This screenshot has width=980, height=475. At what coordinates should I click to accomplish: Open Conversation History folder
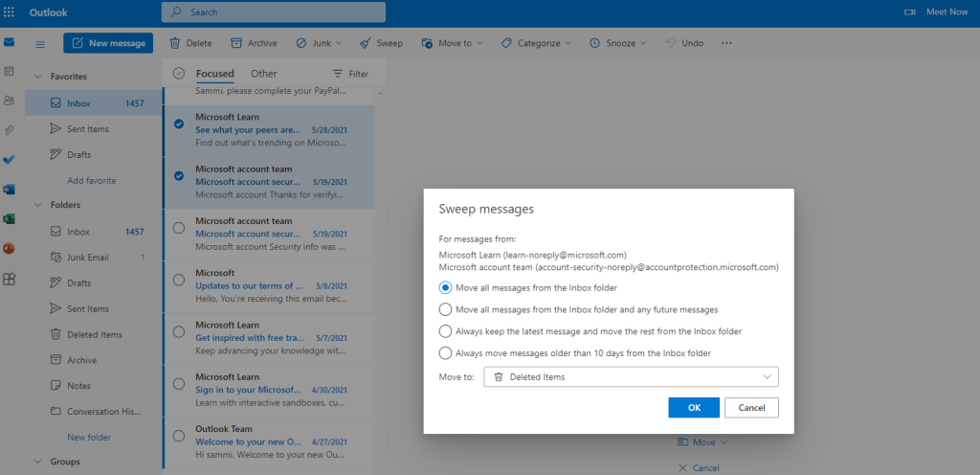pyautogui.click(x=93, y=411)
